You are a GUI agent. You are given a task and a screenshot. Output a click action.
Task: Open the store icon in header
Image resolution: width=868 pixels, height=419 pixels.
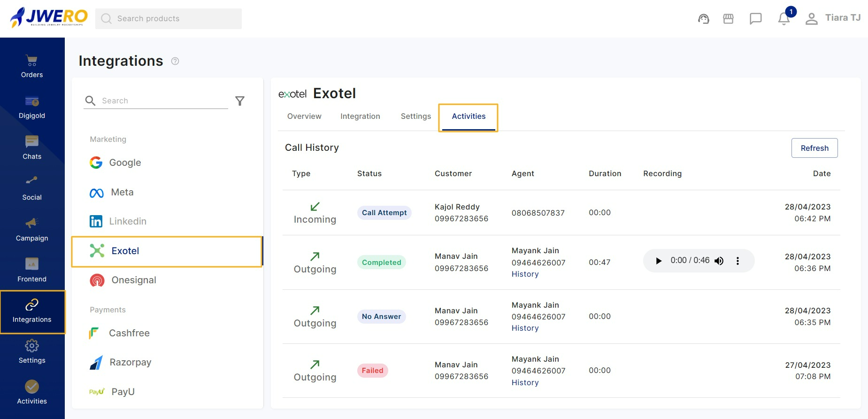pos(728,19)
